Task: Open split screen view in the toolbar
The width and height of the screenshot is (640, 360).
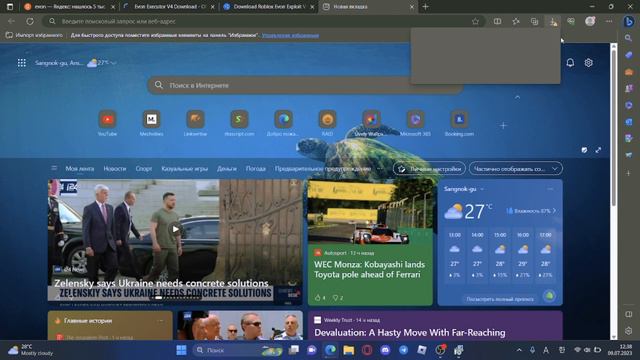Action: coord(497,21)
